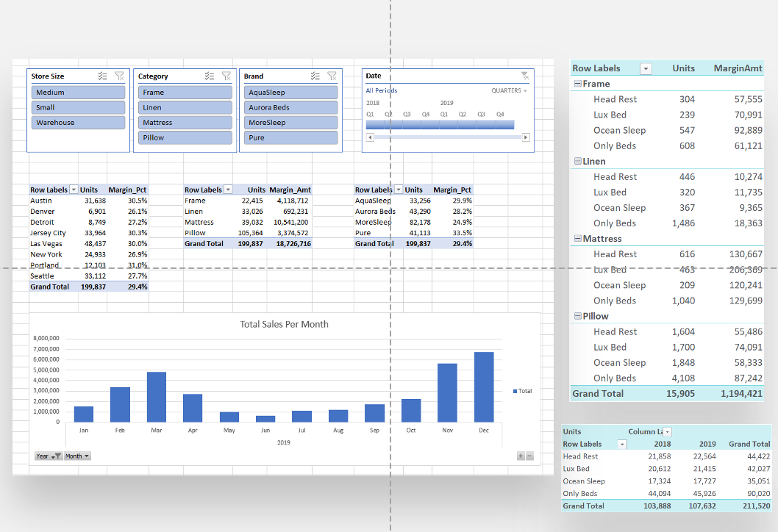
Task: Open the QUARTERS time level dropdown
Action: (509, 90)
